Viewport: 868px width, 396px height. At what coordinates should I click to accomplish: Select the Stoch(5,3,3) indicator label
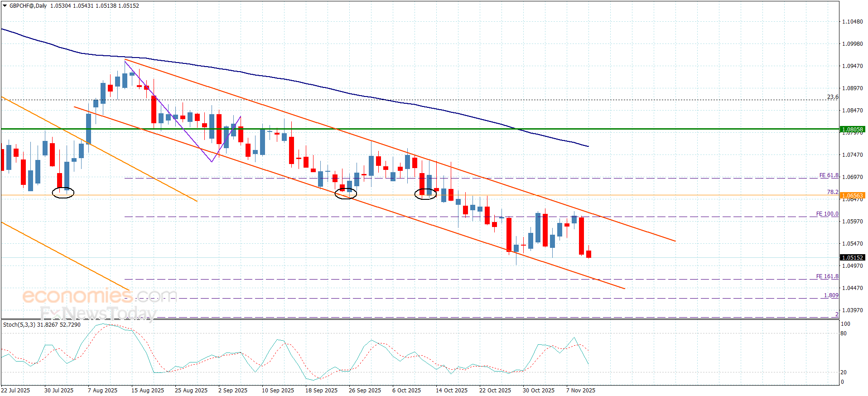tap(19, 325)
